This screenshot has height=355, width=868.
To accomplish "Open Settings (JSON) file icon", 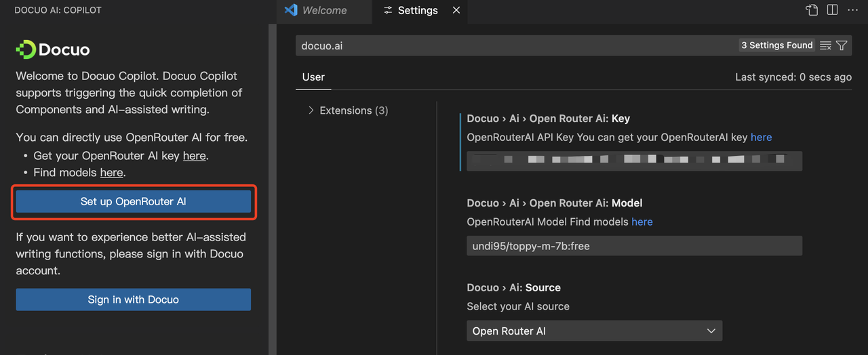I will (811, 10).
